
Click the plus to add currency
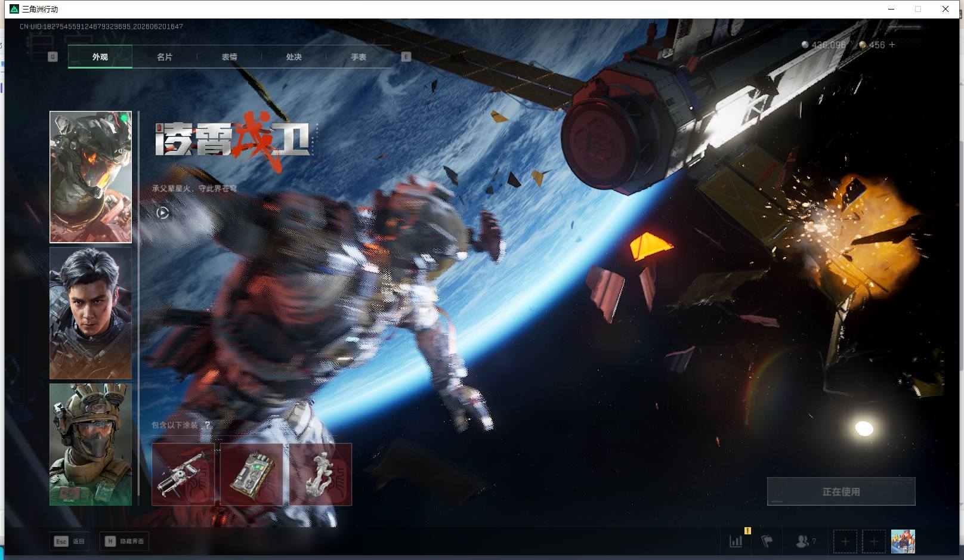coord(892,45)
